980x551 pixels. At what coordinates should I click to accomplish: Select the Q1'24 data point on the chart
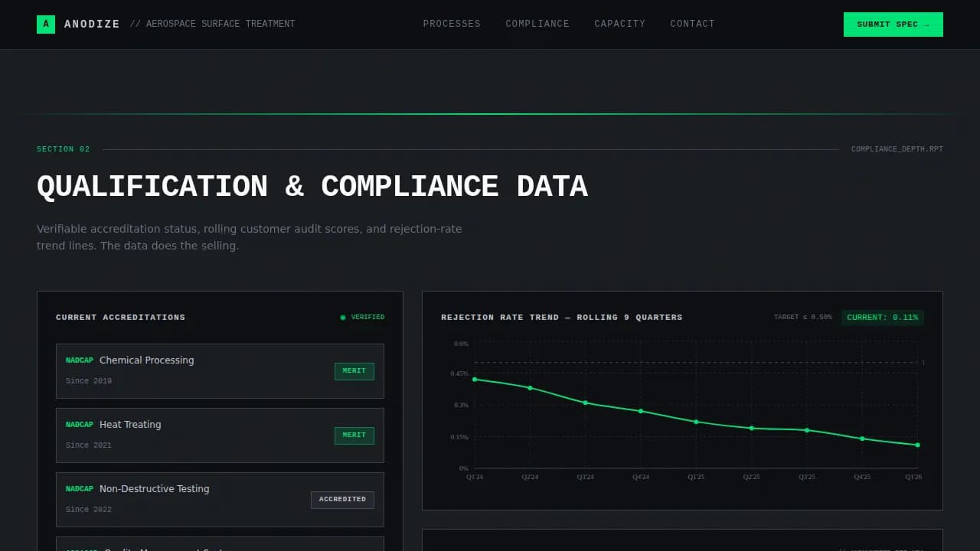tap(475, 380)
